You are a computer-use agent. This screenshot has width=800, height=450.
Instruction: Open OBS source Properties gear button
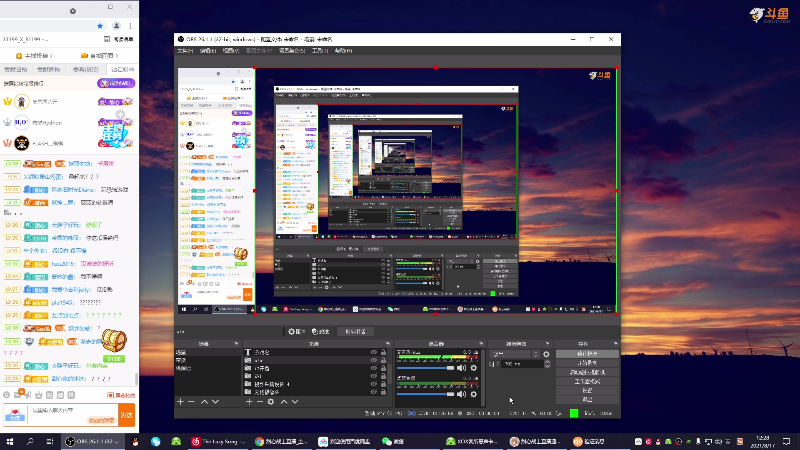296,331
